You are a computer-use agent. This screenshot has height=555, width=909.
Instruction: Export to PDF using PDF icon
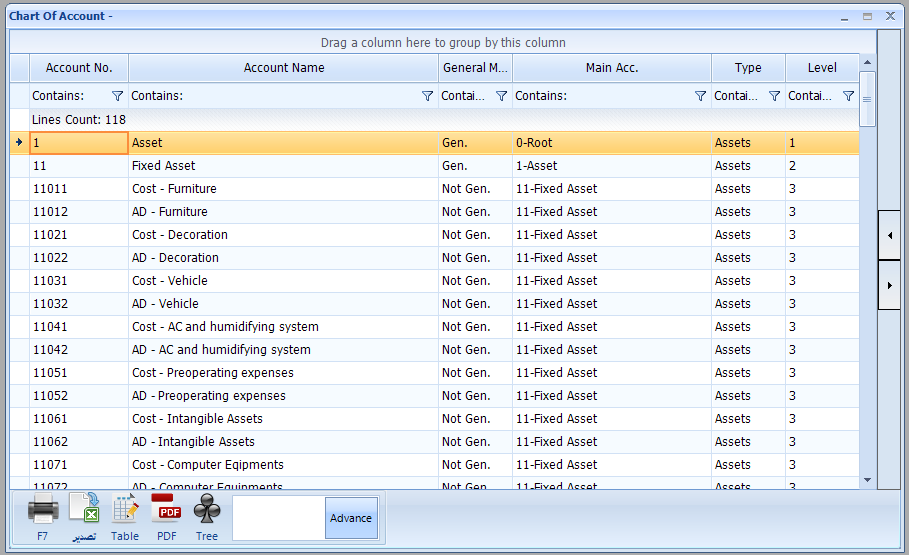(166, 510)
